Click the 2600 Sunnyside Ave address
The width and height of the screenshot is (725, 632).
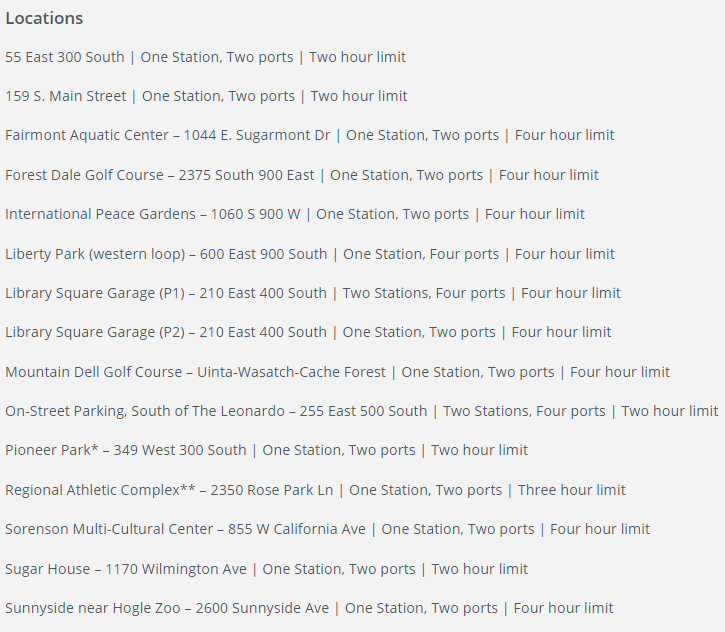(x=262, y=608)
